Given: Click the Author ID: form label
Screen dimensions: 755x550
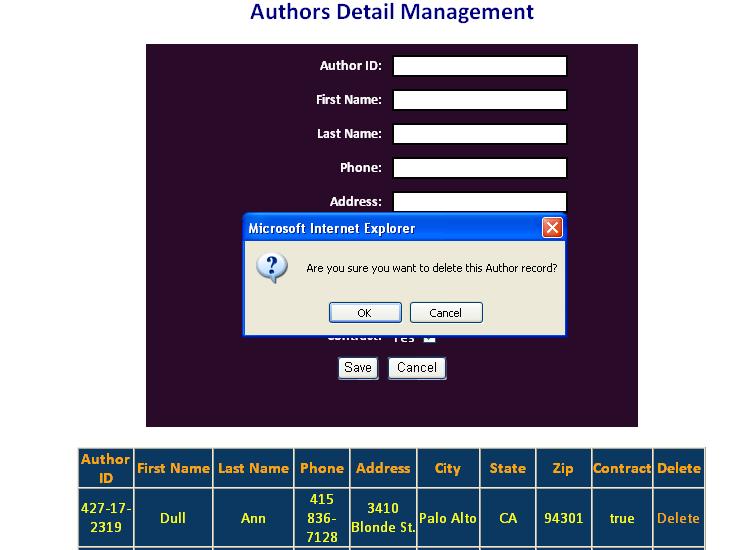Looking at the screenshot, I should [x=351, y=65].
